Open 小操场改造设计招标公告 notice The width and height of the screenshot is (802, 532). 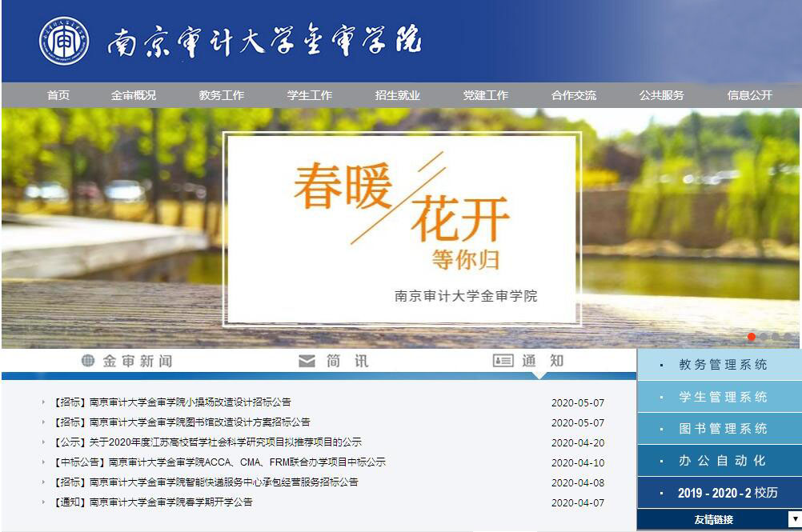[173, 402]
